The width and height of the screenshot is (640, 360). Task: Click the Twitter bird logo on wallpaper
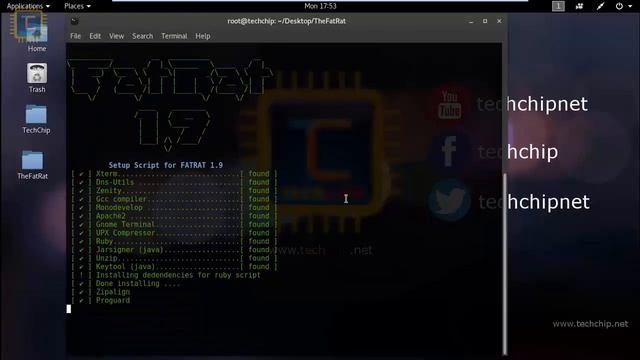point(449,201)
